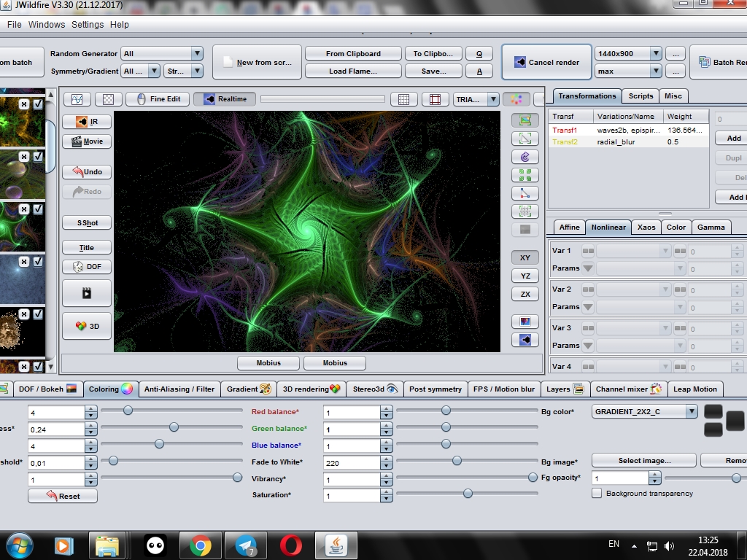Click the Reset button
The image size is (747, 560).
pyautogui.click(x=63, y=496)
